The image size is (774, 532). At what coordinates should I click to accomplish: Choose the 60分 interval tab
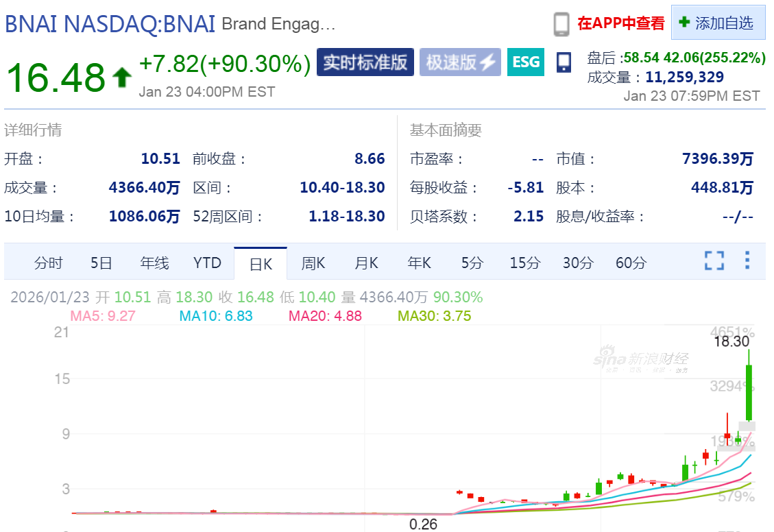631,263
